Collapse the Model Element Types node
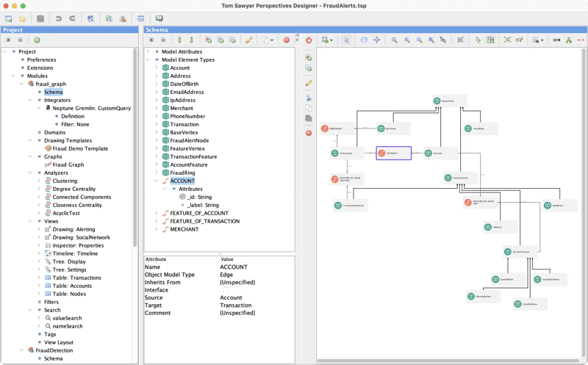 click(x=148, y=59)
